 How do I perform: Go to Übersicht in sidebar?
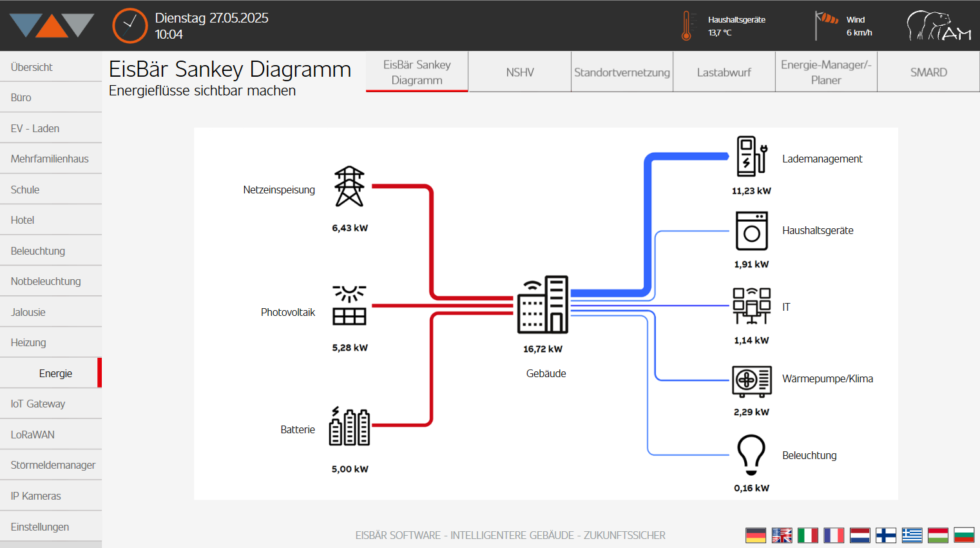tap(51, 67)
